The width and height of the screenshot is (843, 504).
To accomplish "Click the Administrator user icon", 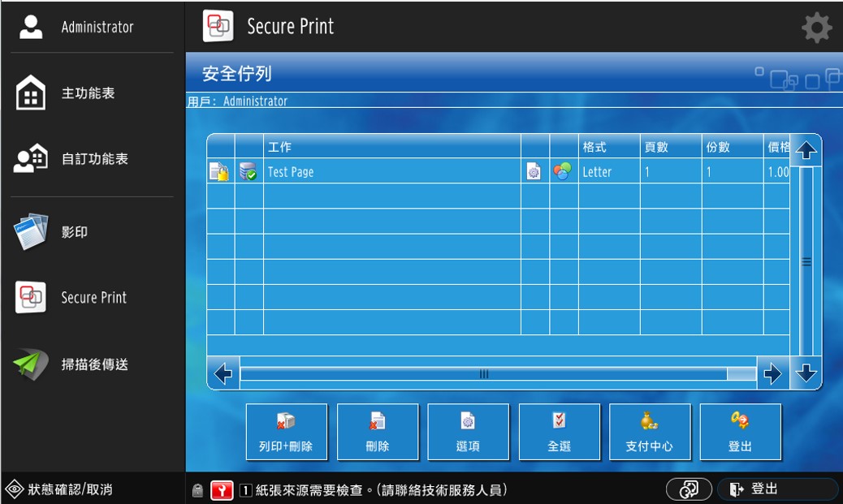I will coord(31,27).
